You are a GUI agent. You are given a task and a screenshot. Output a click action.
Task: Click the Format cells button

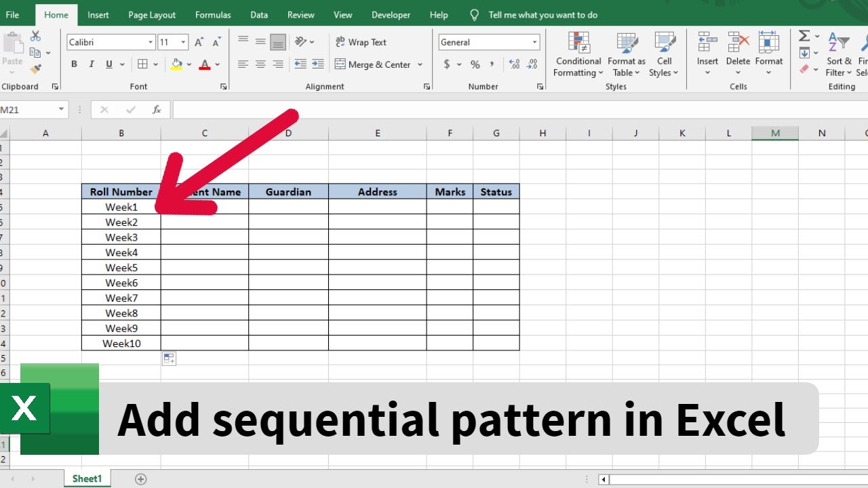tap(768, 53)
